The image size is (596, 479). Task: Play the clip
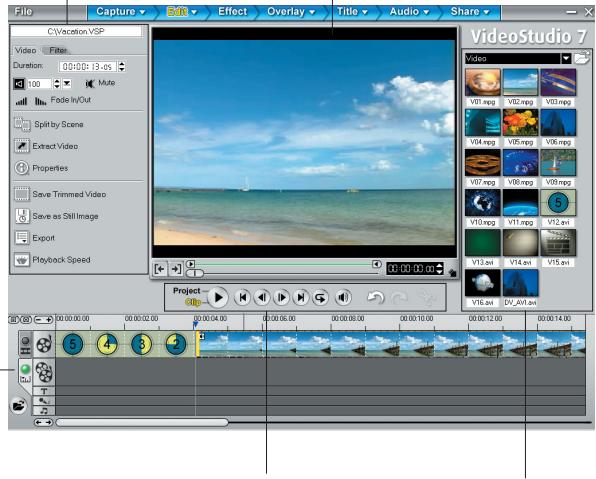[x=218, y=298]
